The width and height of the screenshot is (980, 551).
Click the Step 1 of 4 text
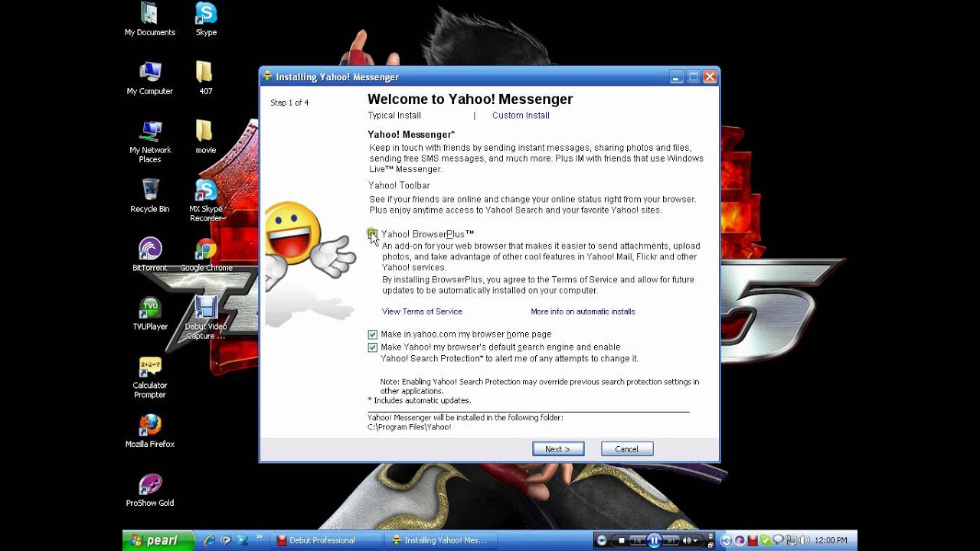coord(289,103)
